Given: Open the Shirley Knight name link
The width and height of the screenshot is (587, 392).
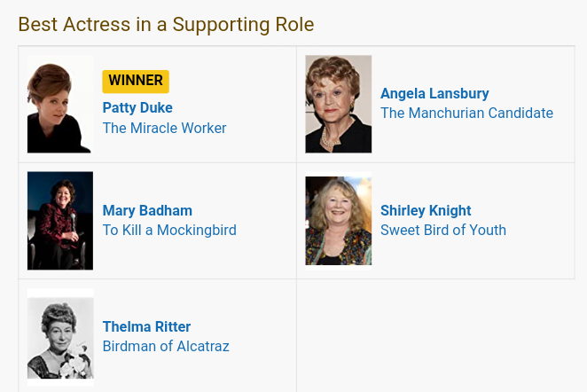Looking at the screenshot, I should coord(426,211).
